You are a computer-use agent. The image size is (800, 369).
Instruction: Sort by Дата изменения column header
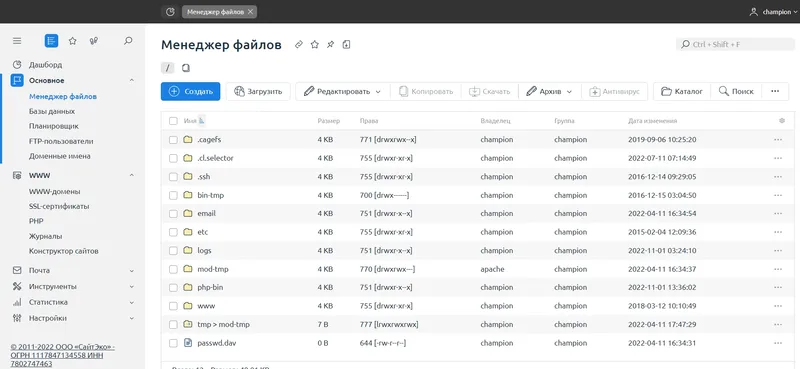[x=653, y=121]
